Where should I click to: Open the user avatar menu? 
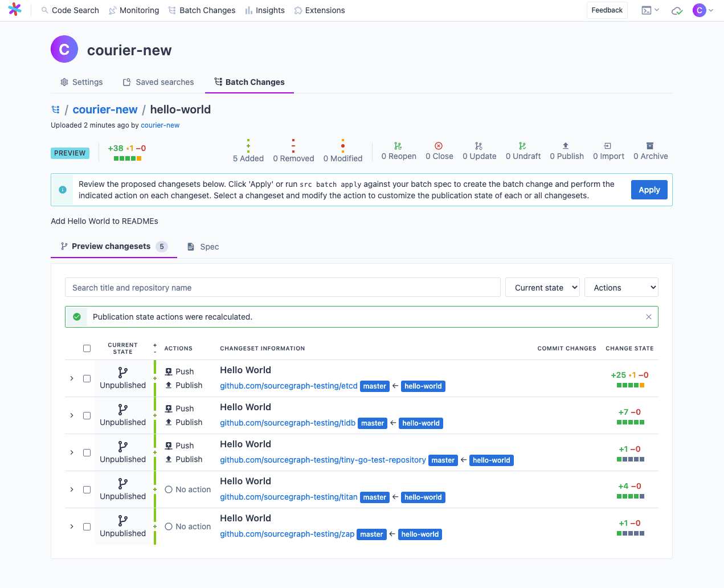pos(703,10)
